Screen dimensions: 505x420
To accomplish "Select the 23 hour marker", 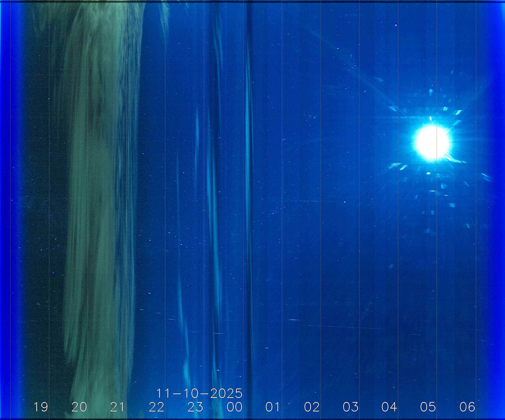I will [x=195, y=407].
